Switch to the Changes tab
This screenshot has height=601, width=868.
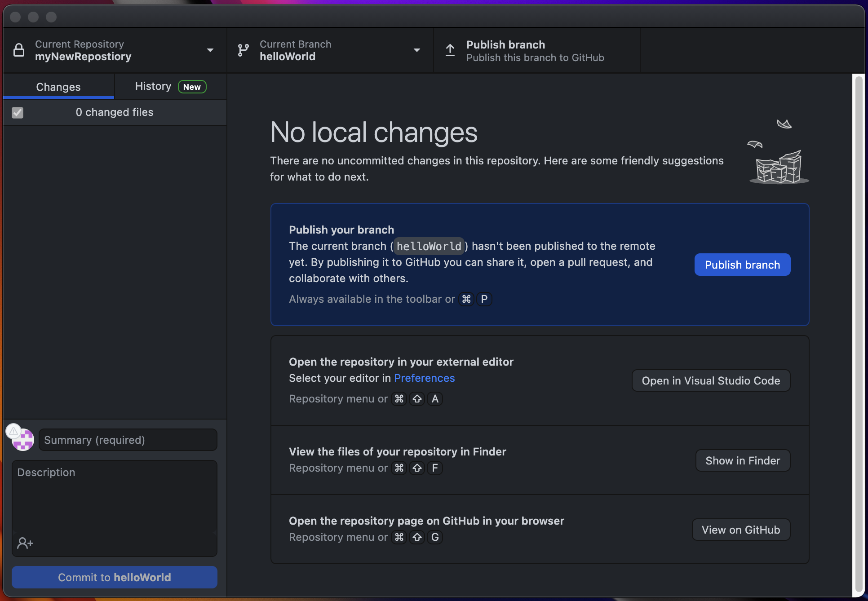click(58, 87)
